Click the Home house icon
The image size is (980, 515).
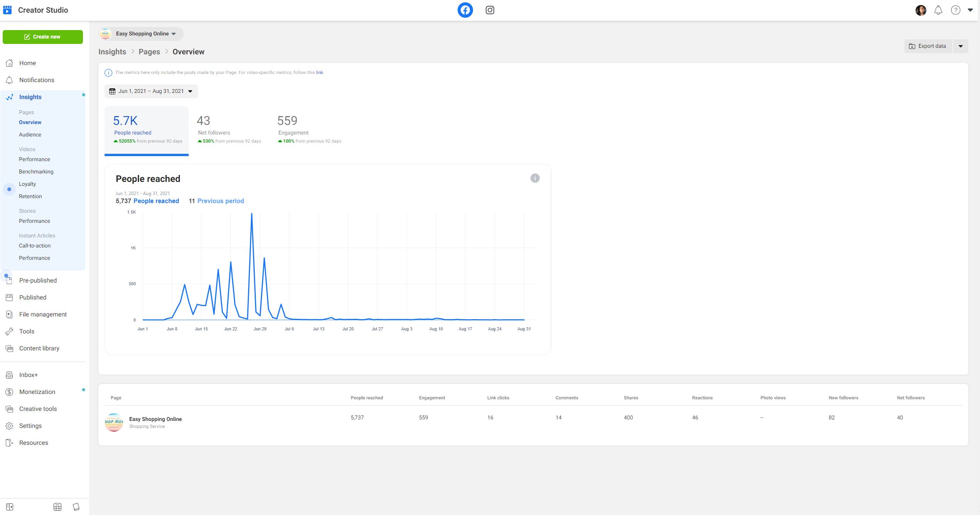click(x=10, y=63)
